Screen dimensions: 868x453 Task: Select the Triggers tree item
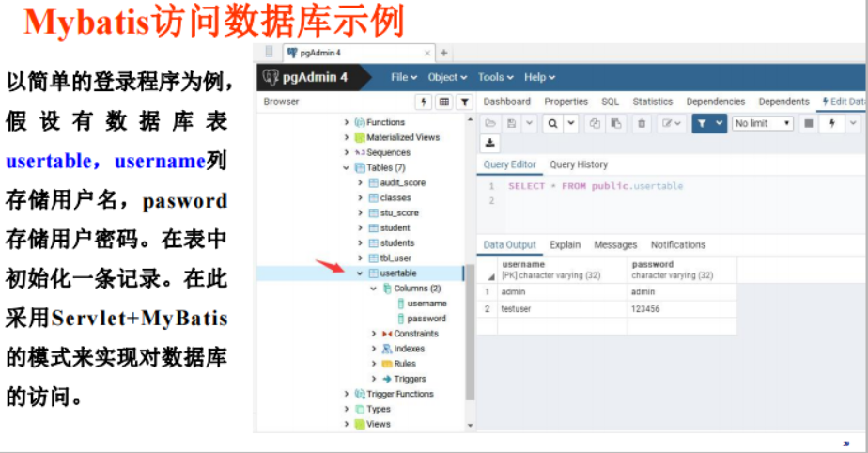click(x=410, y=379)
